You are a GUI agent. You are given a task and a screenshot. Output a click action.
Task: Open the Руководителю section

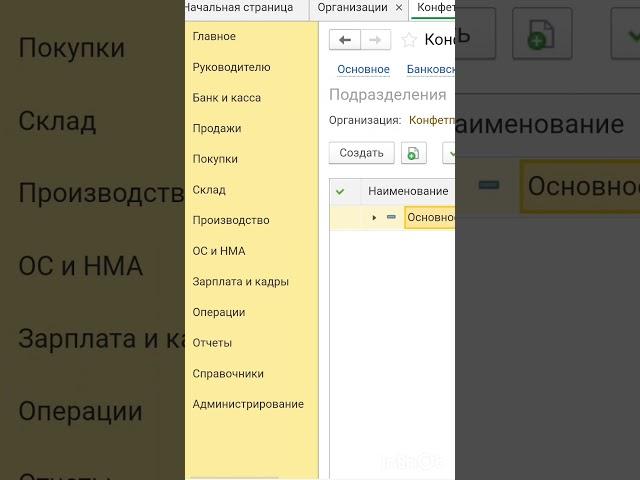point(231,67)
